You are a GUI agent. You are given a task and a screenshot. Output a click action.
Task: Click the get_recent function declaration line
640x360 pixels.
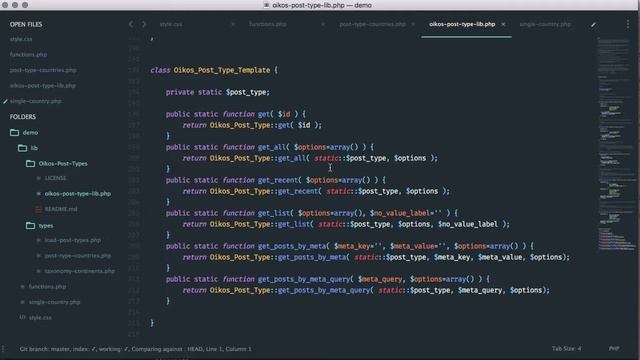tap(276, 180)
